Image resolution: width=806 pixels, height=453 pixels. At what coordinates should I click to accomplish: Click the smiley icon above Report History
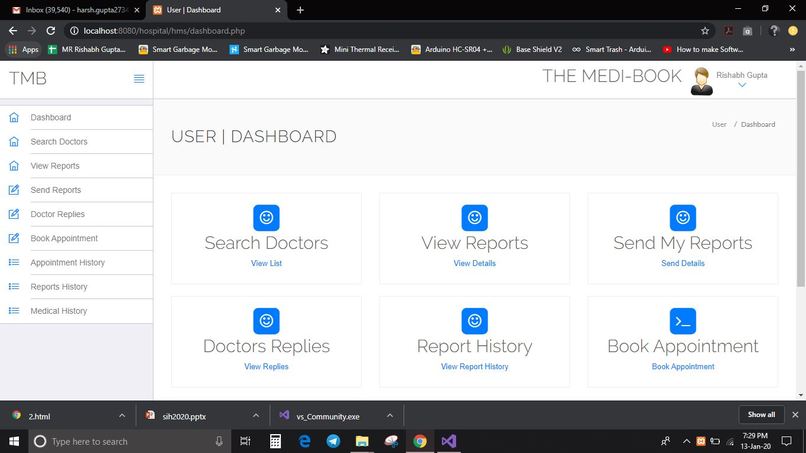pyautogui.click(x=474, y=321)
